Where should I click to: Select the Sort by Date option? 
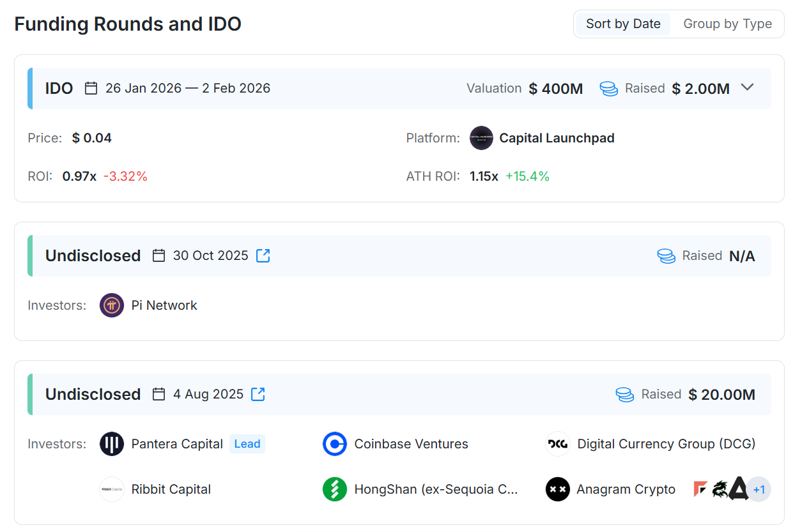622,24
